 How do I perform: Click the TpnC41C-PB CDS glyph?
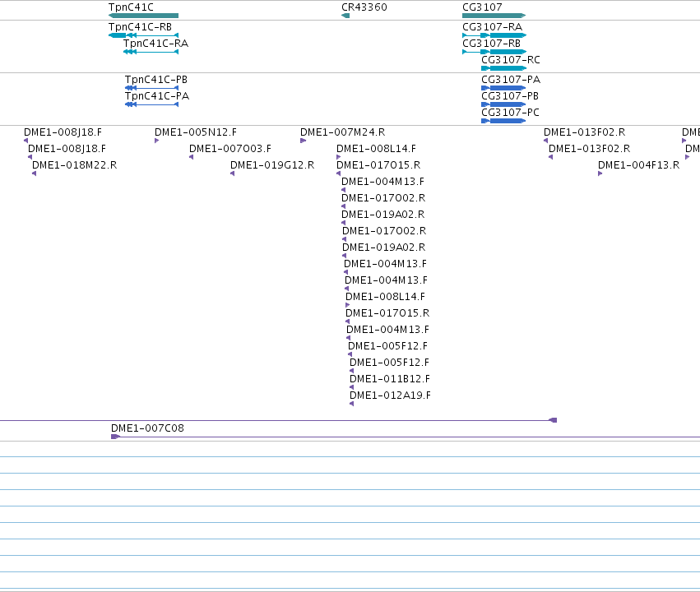click(x=152, y=88)
